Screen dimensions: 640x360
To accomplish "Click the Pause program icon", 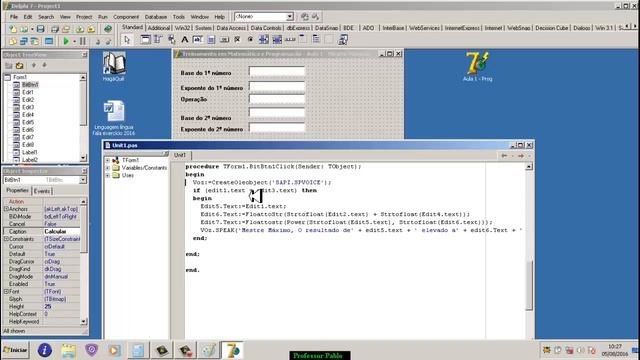I will coord(83,41).
